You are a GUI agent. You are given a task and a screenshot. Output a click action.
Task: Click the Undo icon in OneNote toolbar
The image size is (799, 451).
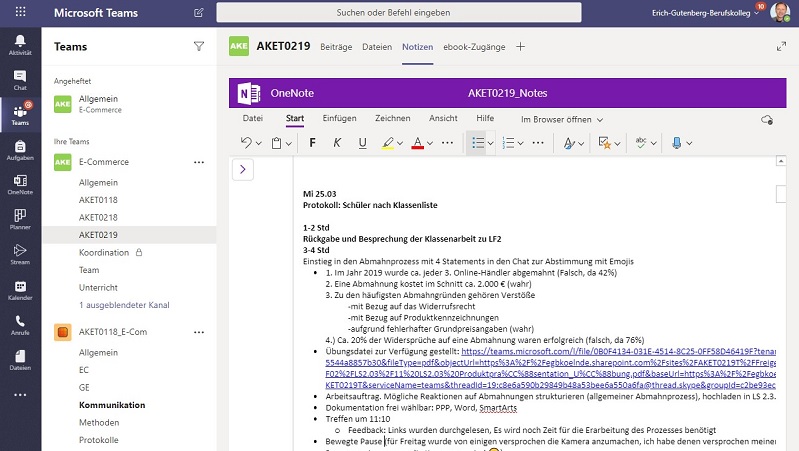pos(246,143)
